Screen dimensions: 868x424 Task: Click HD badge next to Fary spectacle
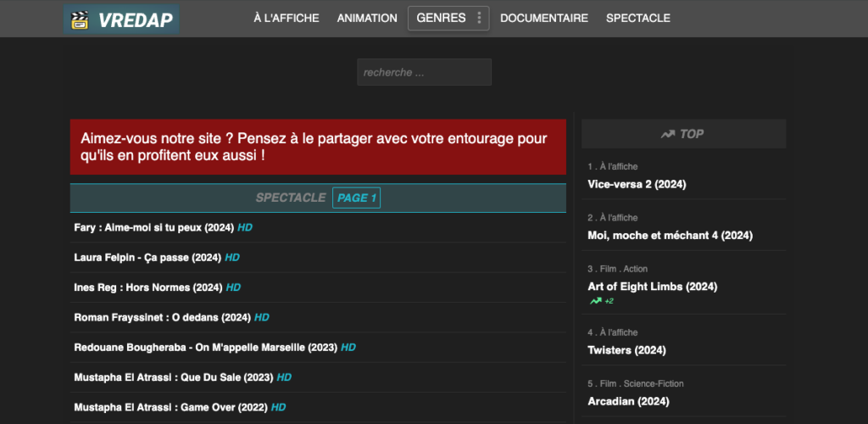coord(245,227)
